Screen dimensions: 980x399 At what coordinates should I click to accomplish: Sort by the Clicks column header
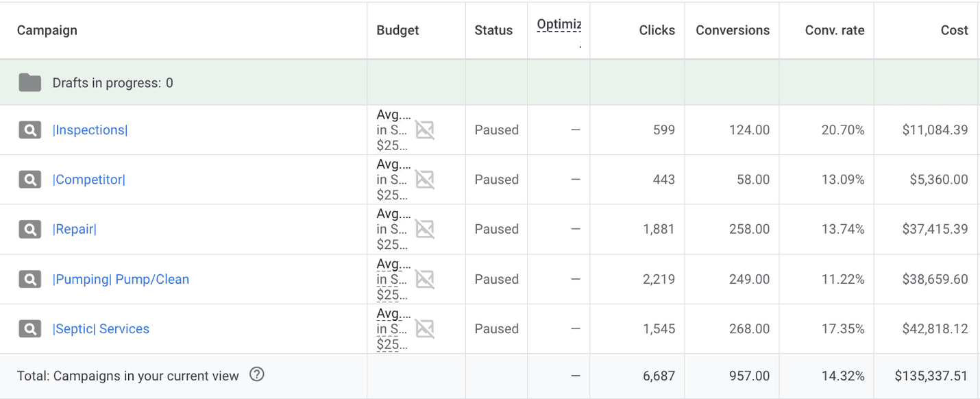point(657,30)
